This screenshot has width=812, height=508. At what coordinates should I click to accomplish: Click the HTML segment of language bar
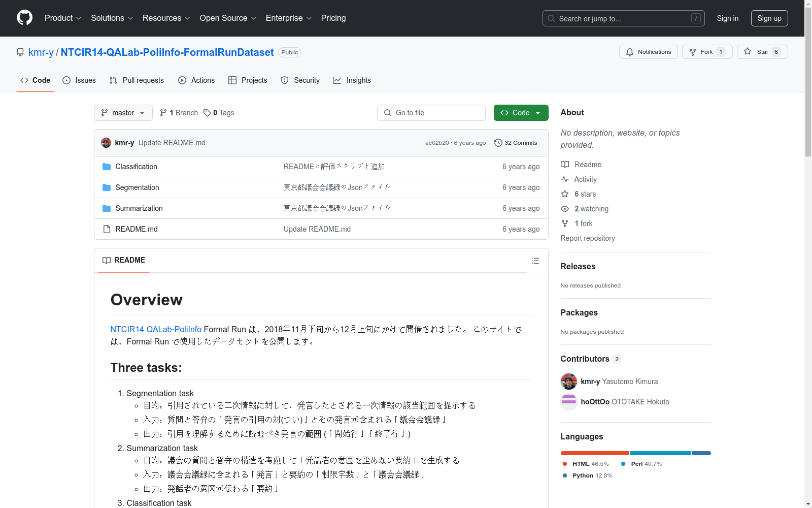point(595,453)
